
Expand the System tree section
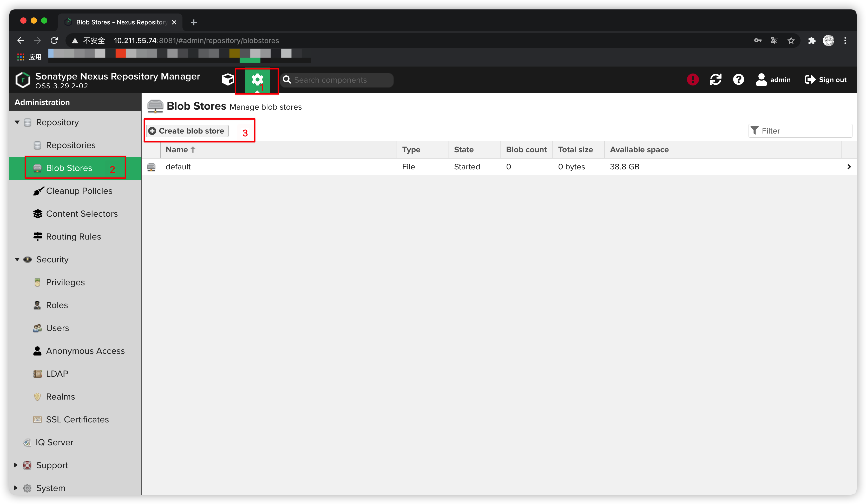(16, 488)
